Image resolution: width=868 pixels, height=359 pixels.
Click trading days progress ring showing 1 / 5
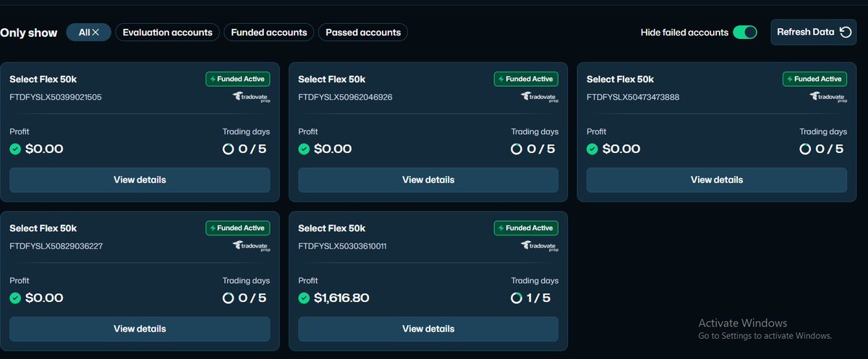[516, 298]
